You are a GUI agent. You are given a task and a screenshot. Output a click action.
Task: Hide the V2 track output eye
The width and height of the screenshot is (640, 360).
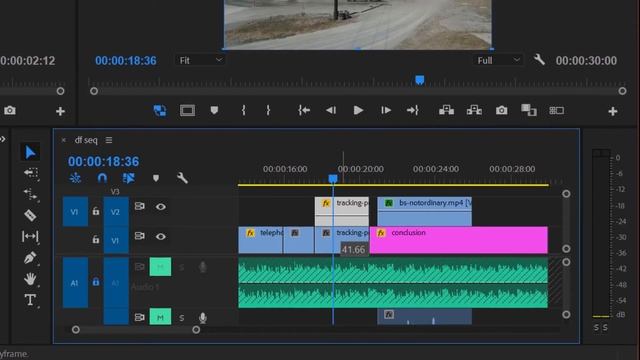[x=160, y=207]
